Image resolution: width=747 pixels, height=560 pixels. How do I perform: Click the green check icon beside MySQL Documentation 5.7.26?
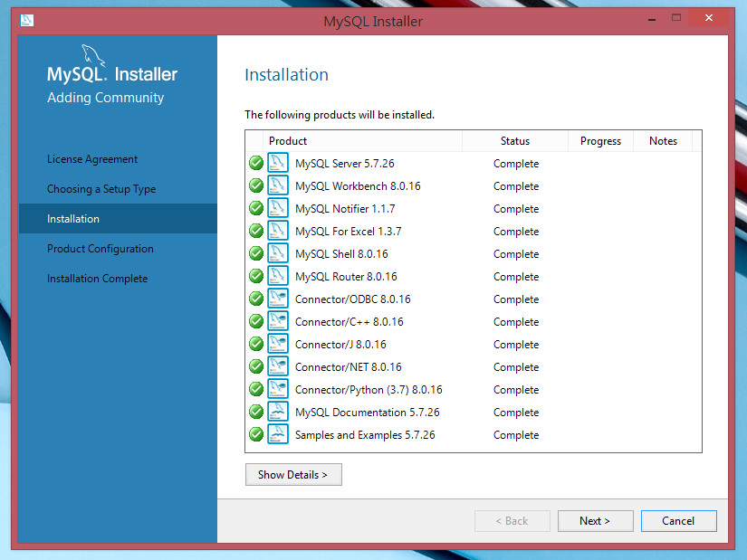click(256, 412)
